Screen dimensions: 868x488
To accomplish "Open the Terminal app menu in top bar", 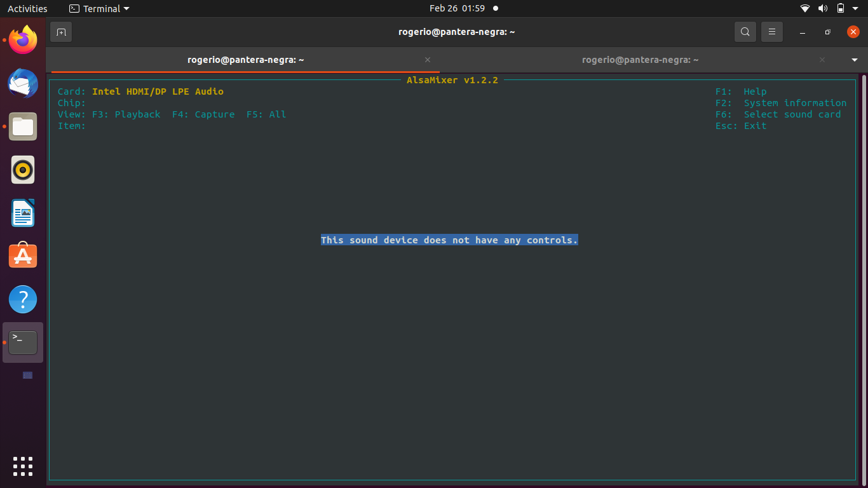I will (99, 8).
